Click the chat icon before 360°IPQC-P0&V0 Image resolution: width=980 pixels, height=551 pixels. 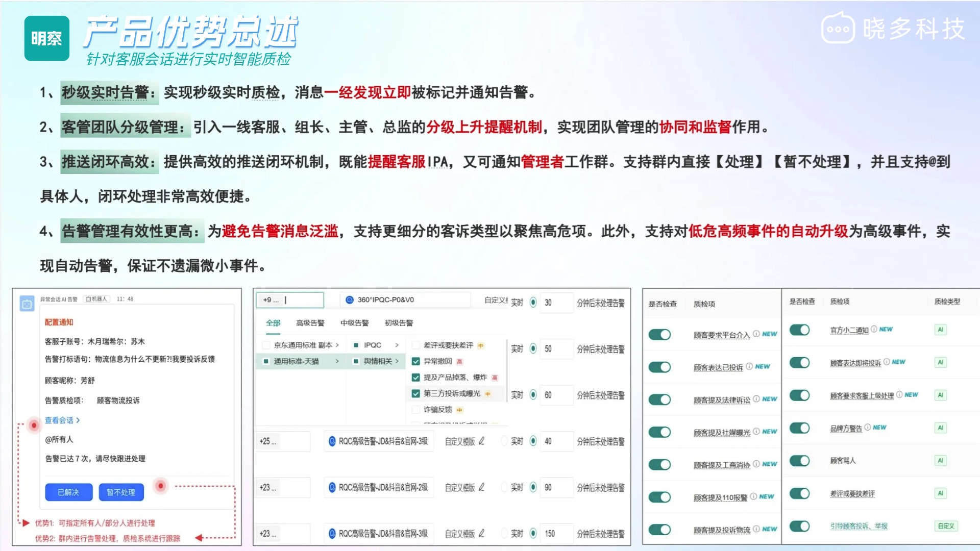tap(350, 300)
